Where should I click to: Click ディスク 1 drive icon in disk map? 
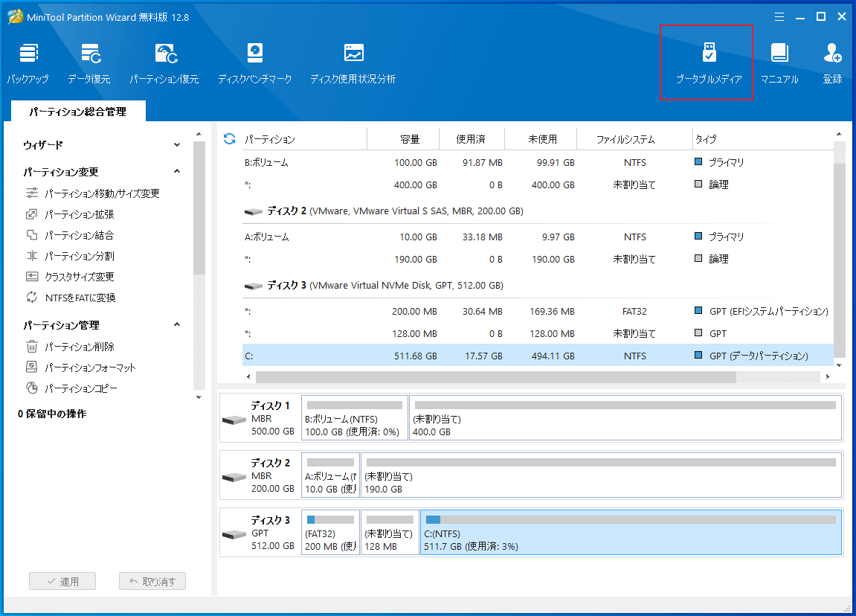click(234, 420)
